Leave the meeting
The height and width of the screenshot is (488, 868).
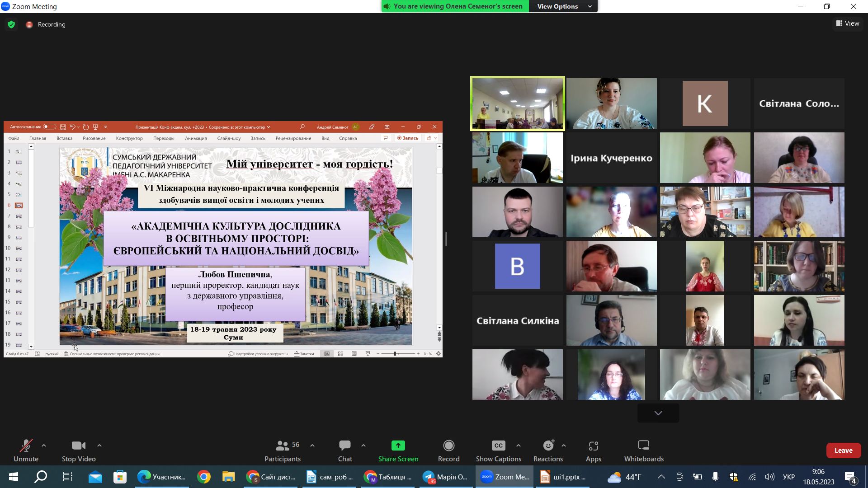coord(843,450)
